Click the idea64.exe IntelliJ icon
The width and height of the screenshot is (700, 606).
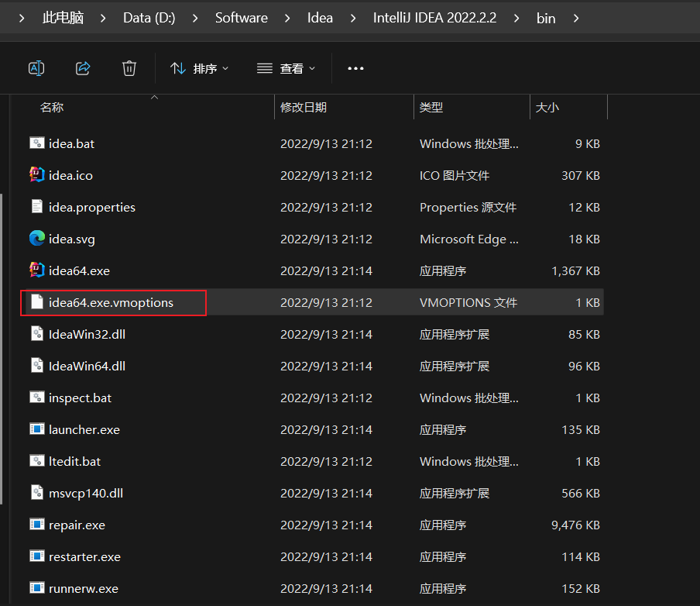pyautogui.click(x=37, y=270)
